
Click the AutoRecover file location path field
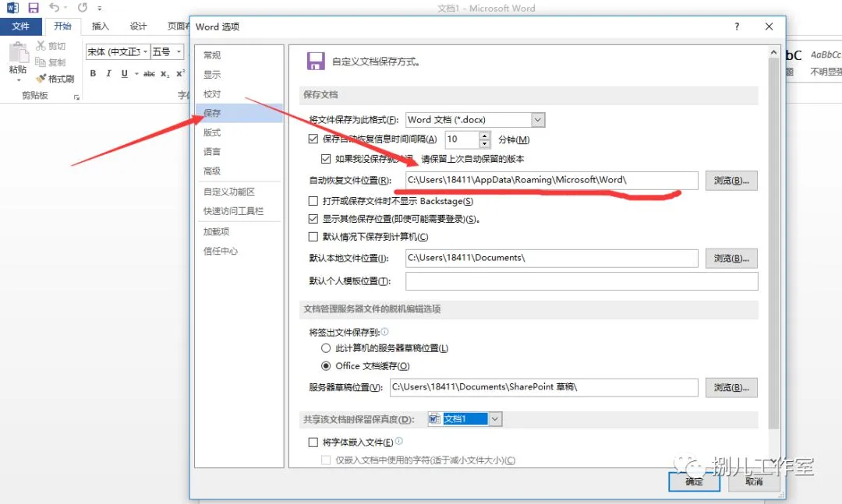pyautogui.click(x=551, y=181)
